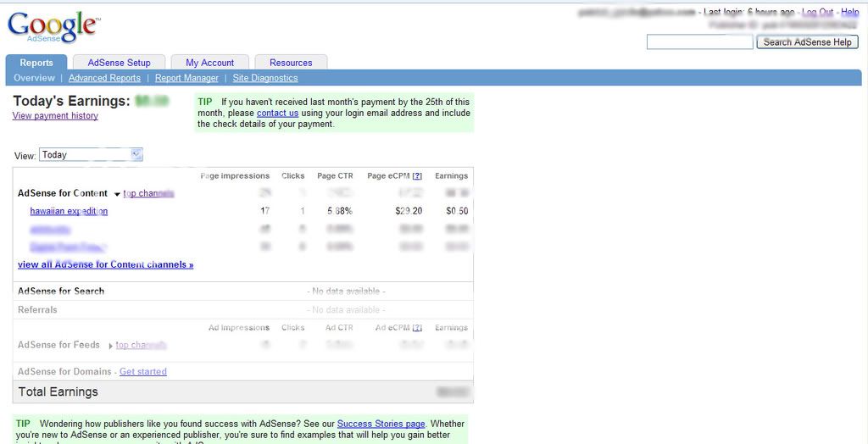
Task: Click the Today's Earnings heading
Action: tap(71, 101)
